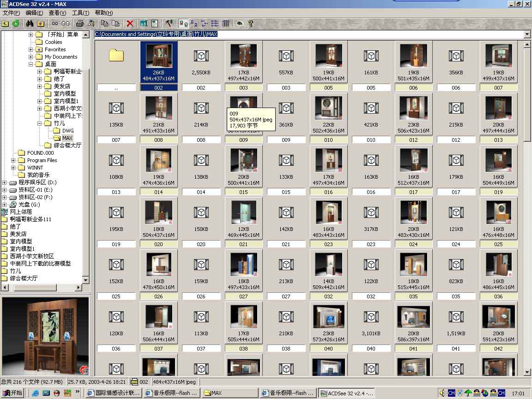Click the folder path input field
The image size is (532, 399).
tap(309, 34)
